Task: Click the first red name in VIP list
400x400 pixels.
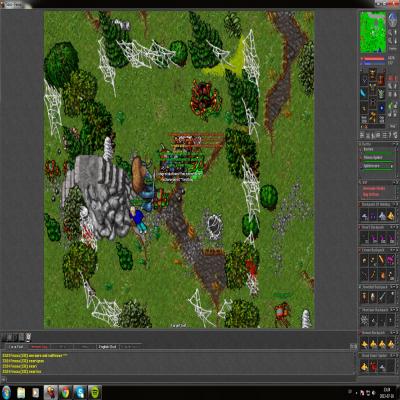Action: point(374,188)
